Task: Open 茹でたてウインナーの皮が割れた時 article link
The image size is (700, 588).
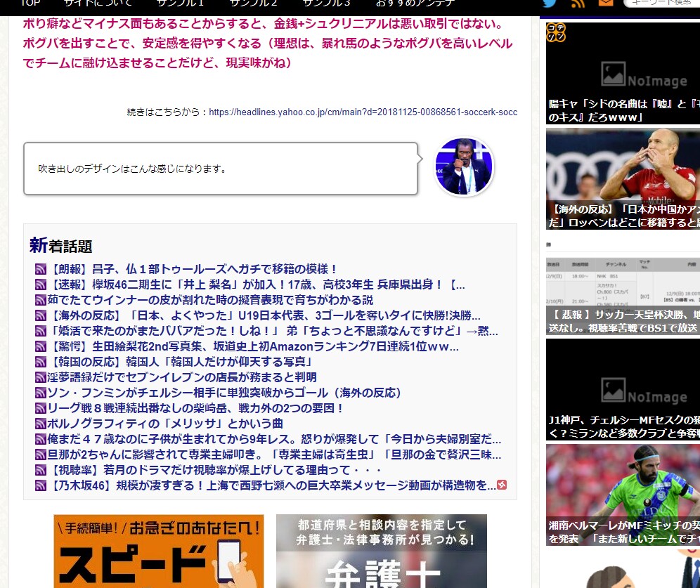Action: click(210, 300)
